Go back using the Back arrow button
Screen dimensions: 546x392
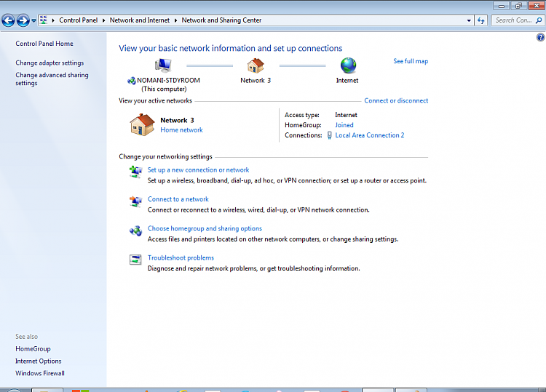(x=8, y=20)
